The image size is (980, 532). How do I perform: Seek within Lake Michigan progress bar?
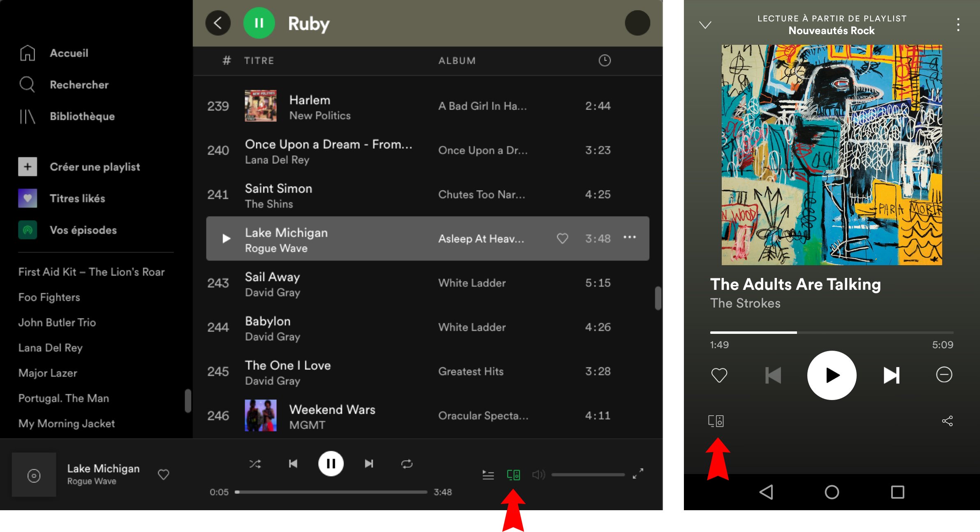click(x=331, y=492)
